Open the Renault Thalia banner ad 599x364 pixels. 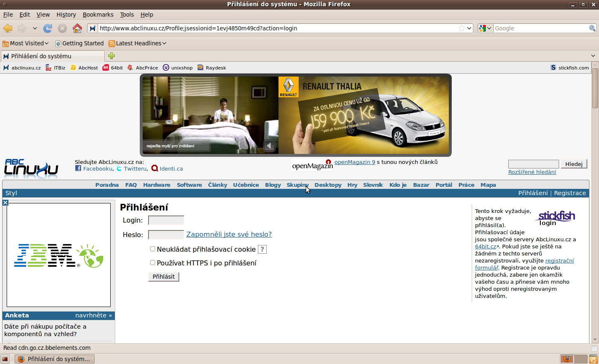pos(296,115)
